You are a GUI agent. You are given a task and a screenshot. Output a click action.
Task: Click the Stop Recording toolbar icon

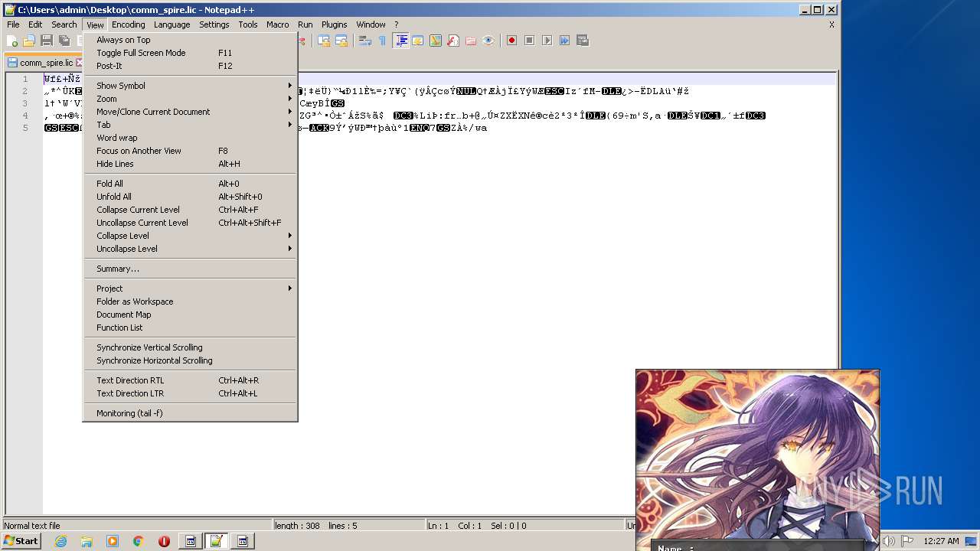529,41
